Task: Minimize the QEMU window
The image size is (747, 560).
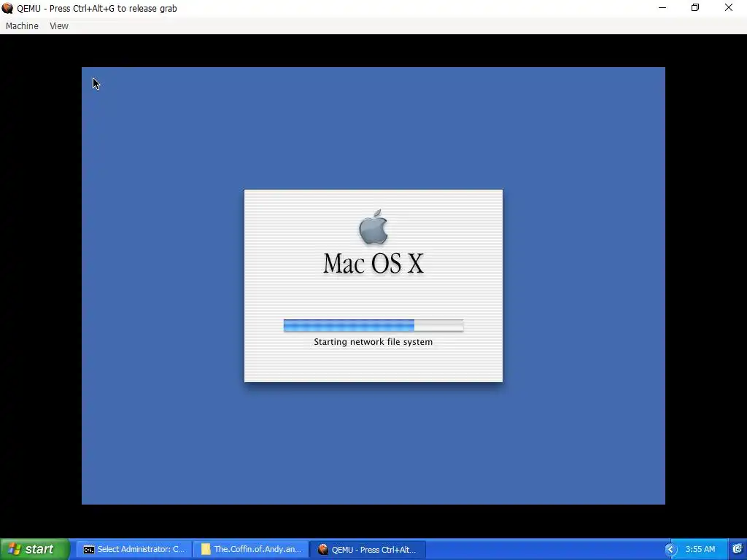Action: click(x=662, y=7)
